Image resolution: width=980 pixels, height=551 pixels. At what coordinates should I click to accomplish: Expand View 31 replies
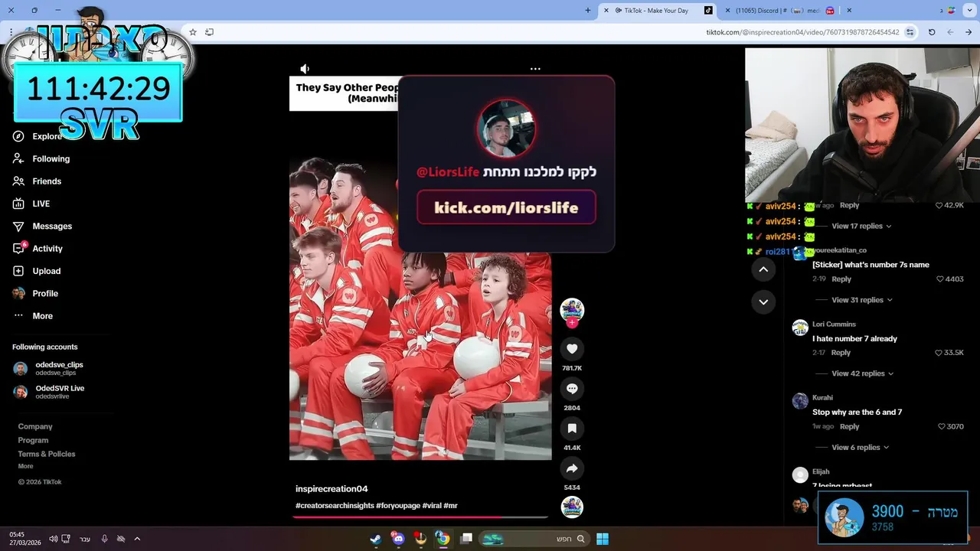[861, 300]
